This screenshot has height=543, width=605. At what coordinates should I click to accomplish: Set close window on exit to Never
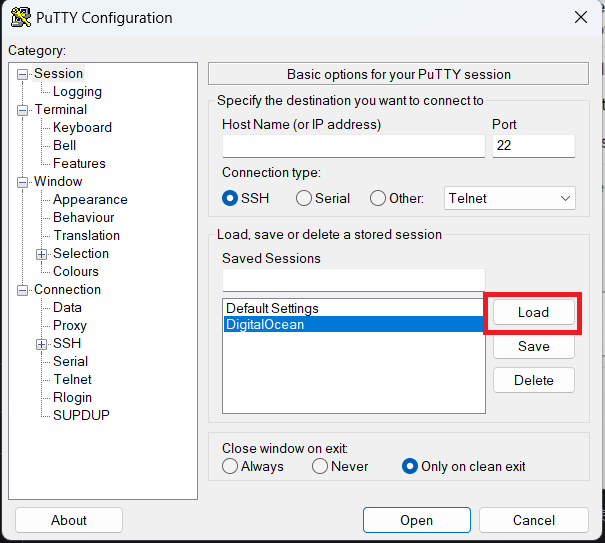[320, 466]
